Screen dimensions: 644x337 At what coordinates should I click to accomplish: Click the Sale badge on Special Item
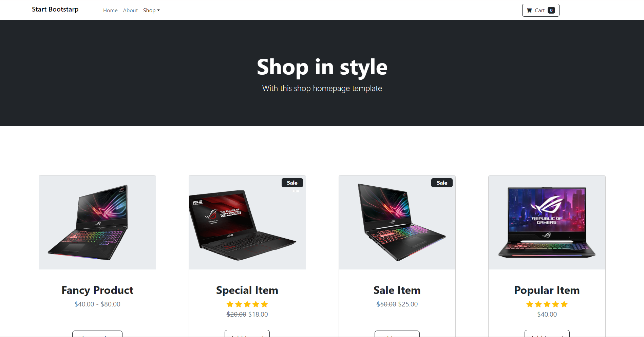coord(292,183)
